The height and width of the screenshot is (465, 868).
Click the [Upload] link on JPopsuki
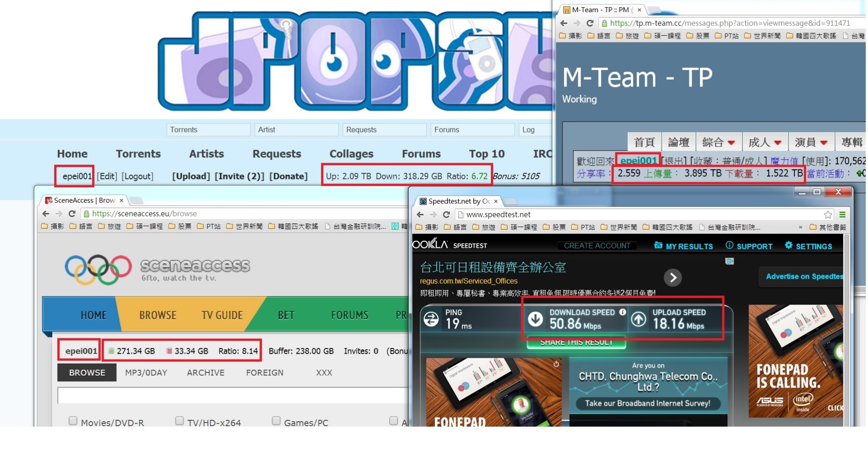pos(191,176)
